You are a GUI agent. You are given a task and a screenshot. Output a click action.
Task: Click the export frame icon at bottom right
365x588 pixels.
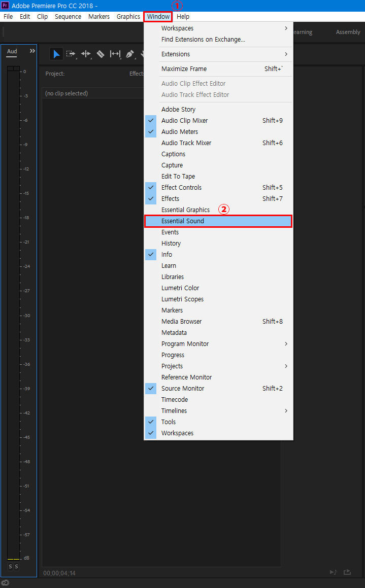click(x=347, y=572)
